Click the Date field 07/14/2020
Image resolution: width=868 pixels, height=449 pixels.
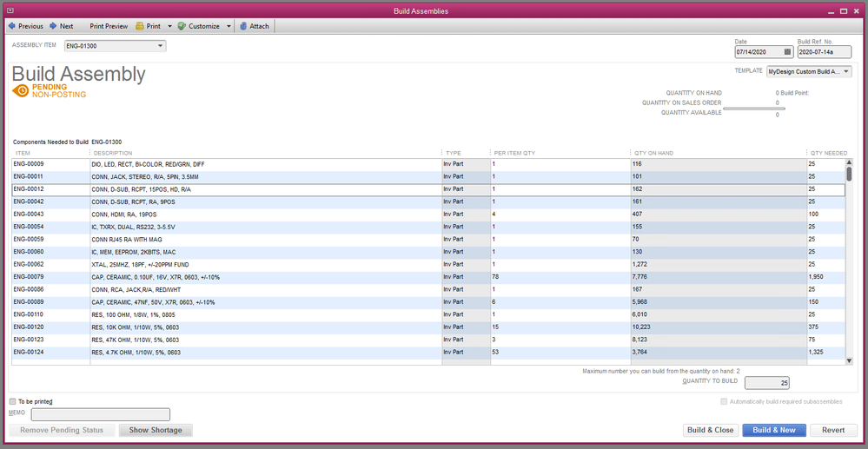point(764,51)
